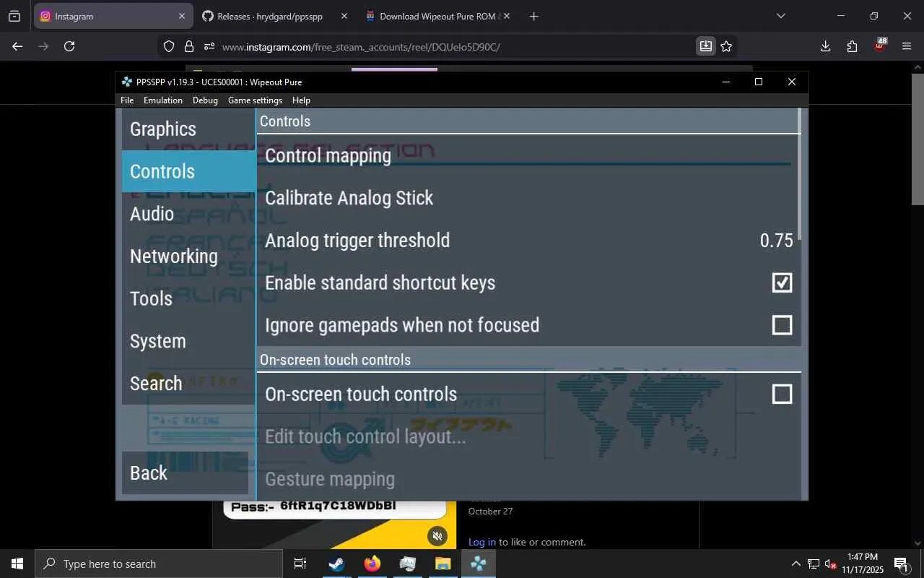This screenshot has width=924, height=578.
Task: Open File Explorer from the taskbar
Action: (443, 564)
